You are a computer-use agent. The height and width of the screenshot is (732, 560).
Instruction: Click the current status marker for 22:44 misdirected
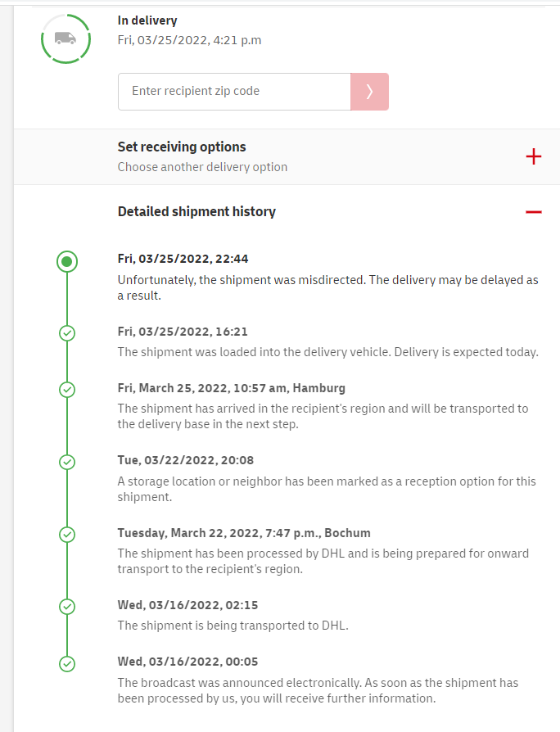click(68, 262)
